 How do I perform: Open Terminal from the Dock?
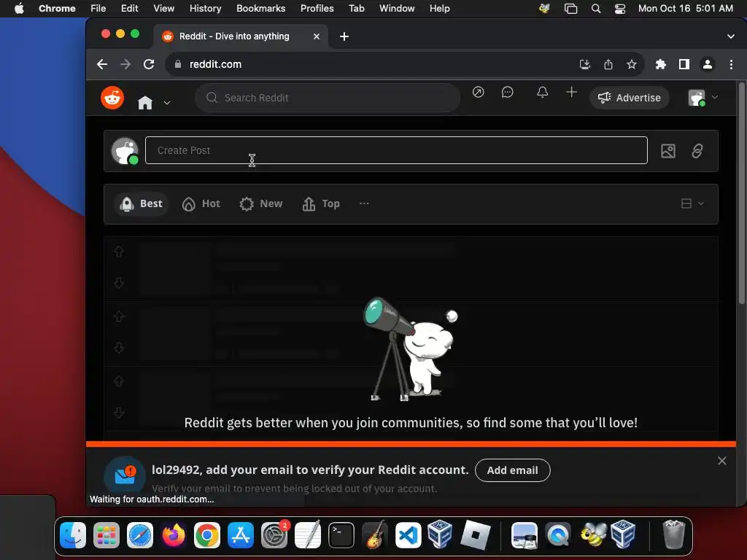pyautogui.click(x=341, y=535)
